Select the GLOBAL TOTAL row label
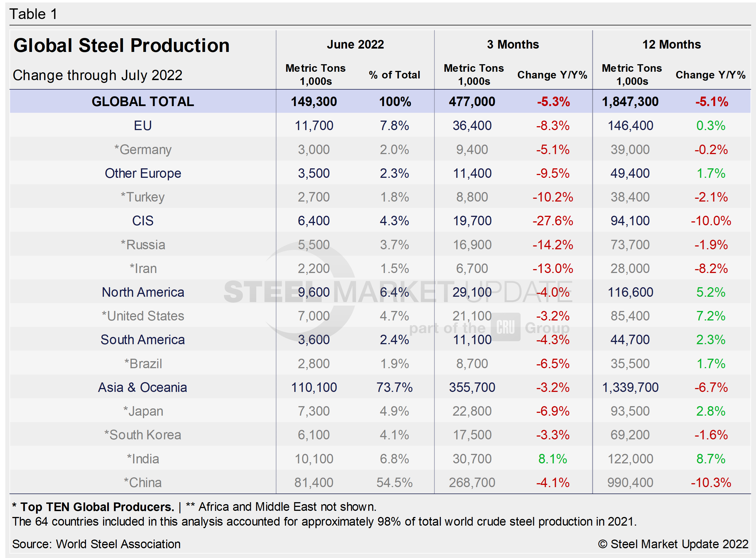The width and height of the screenshot is (756, 558). (143, 102)
